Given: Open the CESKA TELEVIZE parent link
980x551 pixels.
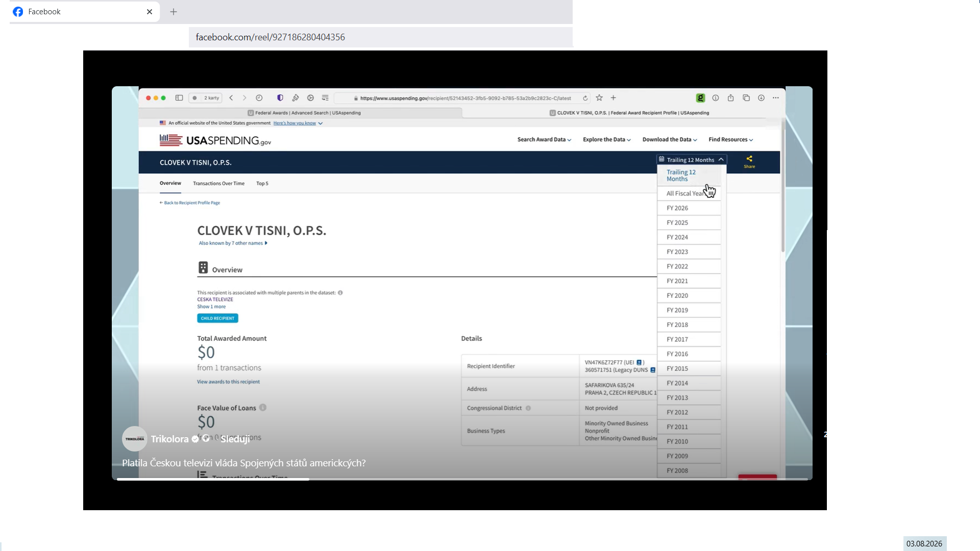Looking at the screenshot, I should point(215,300).
